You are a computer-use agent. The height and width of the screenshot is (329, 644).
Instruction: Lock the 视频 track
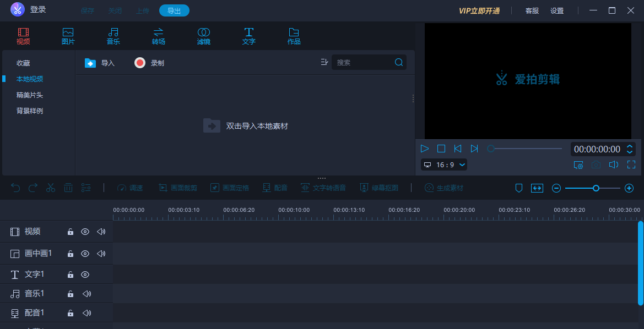tap(71, 232)
